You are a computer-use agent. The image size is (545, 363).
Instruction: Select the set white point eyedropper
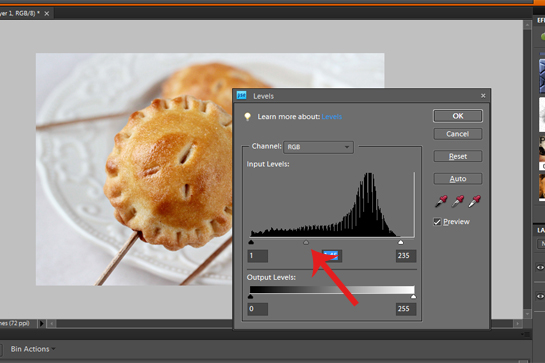[474, 201]
